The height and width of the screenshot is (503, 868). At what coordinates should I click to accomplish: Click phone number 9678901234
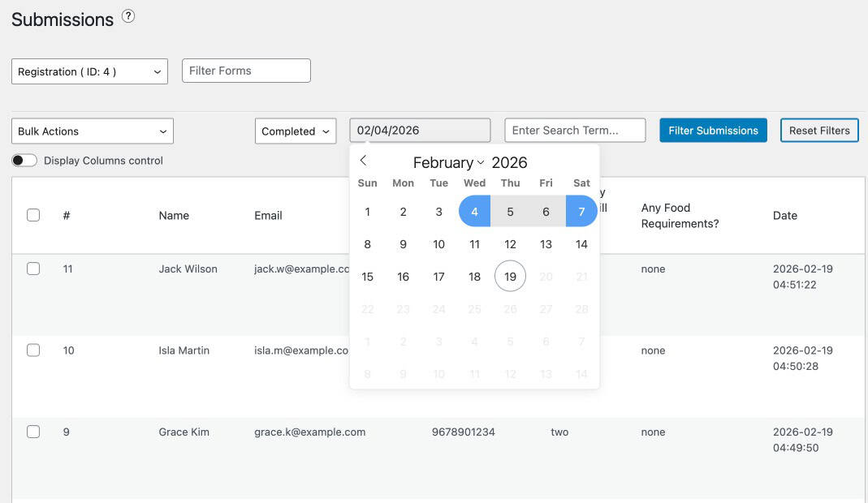pyautogui.click(x=464, y=432)
